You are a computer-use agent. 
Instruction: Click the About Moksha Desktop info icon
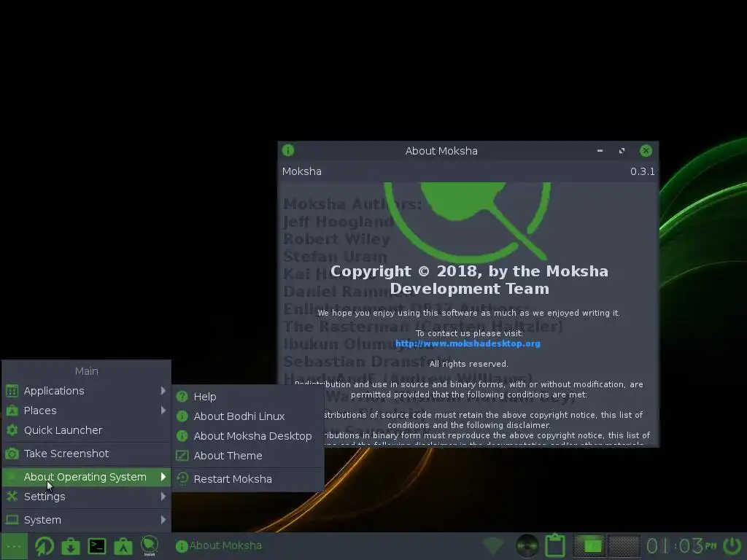(182, 436)
